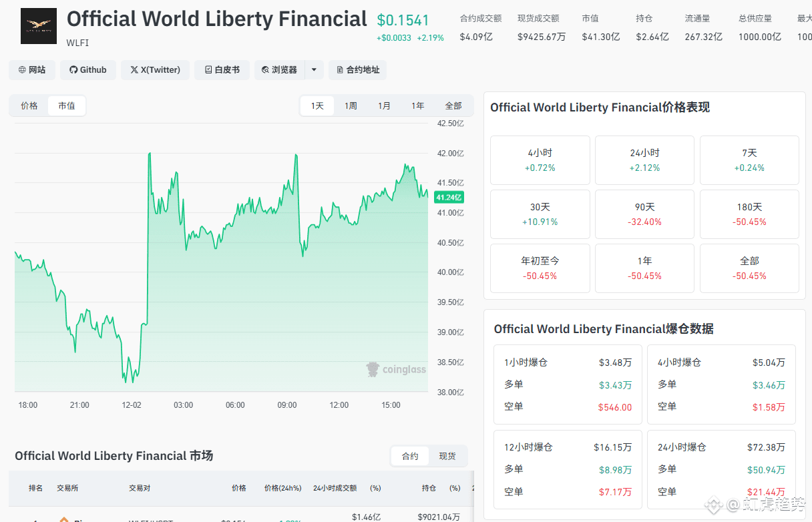Click the 41.24亿 current value marker
The height and width of the screenshot is (522, 812).
(449, 198)
